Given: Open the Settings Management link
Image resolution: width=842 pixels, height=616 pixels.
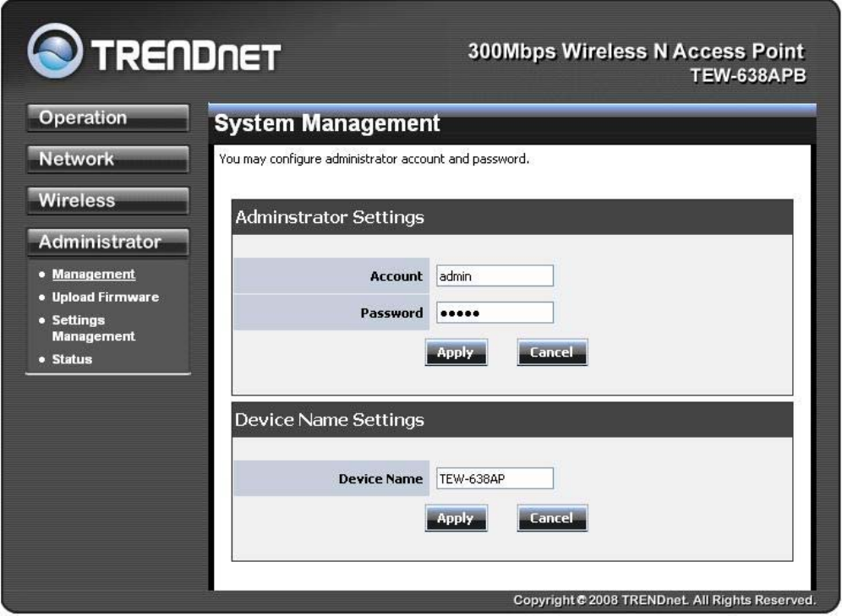Looking at the screenshot, I should (94, 328).
